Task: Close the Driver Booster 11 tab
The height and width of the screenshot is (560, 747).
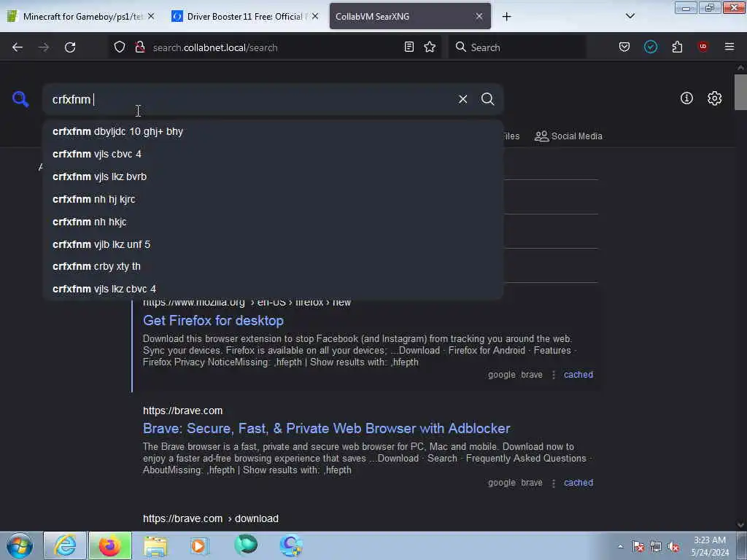Action: pyautogui.click(x=315, y=16)
